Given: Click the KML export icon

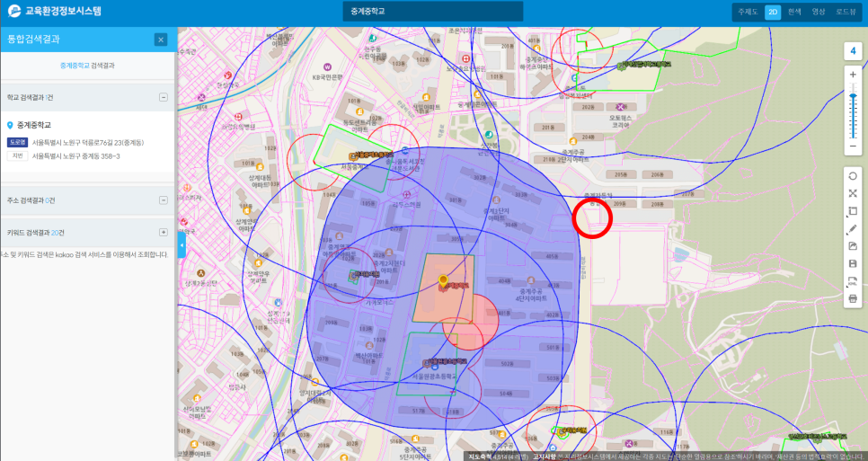Looking at the screenshot, I should tap(853, 281).
